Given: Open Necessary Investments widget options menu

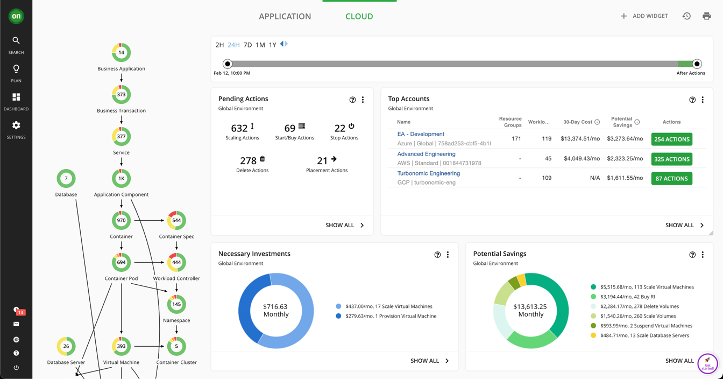Looking at the screenshot, I should (x=448, y=255).
